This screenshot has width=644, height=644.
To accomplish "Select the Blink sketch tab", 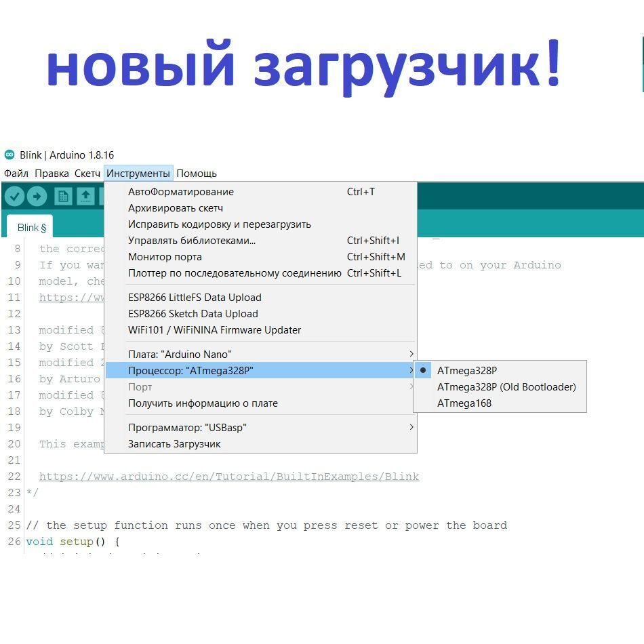I will 31,228.
